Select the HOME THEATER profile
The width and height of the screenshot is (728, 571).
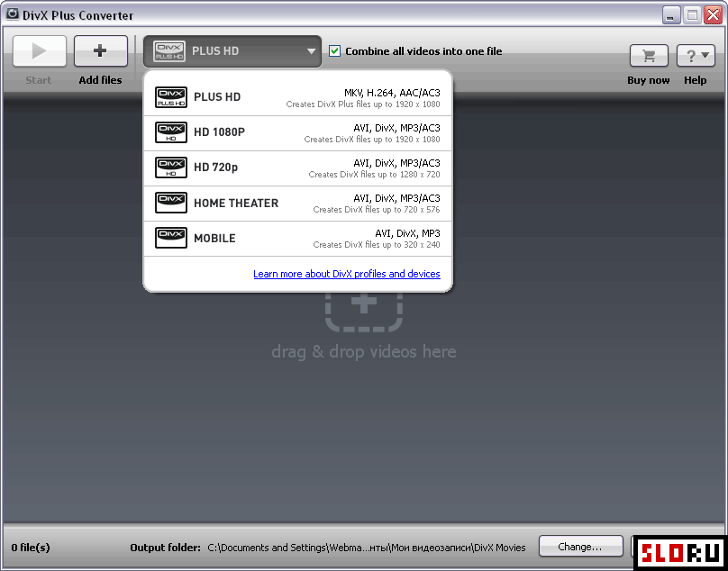[x=236, y=203]
